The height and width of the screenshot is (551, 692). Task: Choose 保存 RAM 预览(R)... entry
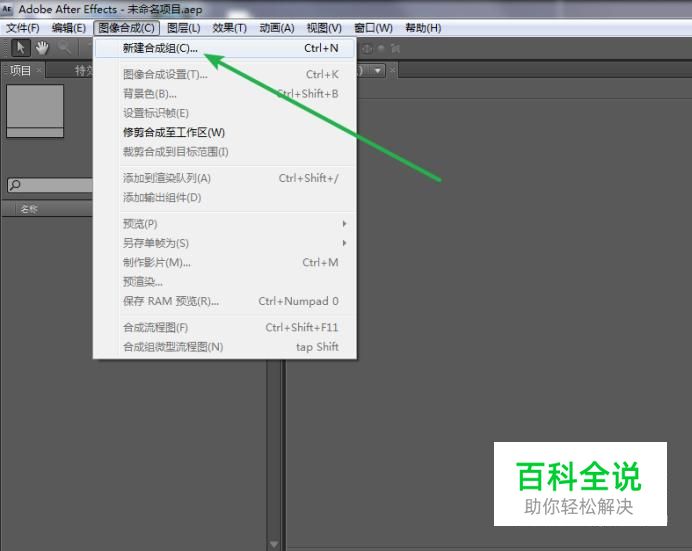[x=225, y=301]
